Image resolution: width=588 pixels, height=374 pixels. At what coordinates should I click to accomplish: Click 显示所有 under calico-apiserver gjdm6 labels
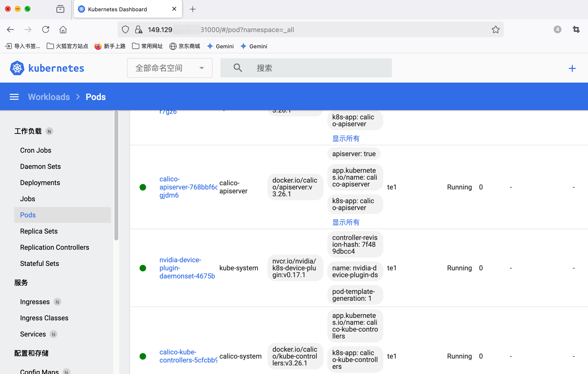coord(346,222)
